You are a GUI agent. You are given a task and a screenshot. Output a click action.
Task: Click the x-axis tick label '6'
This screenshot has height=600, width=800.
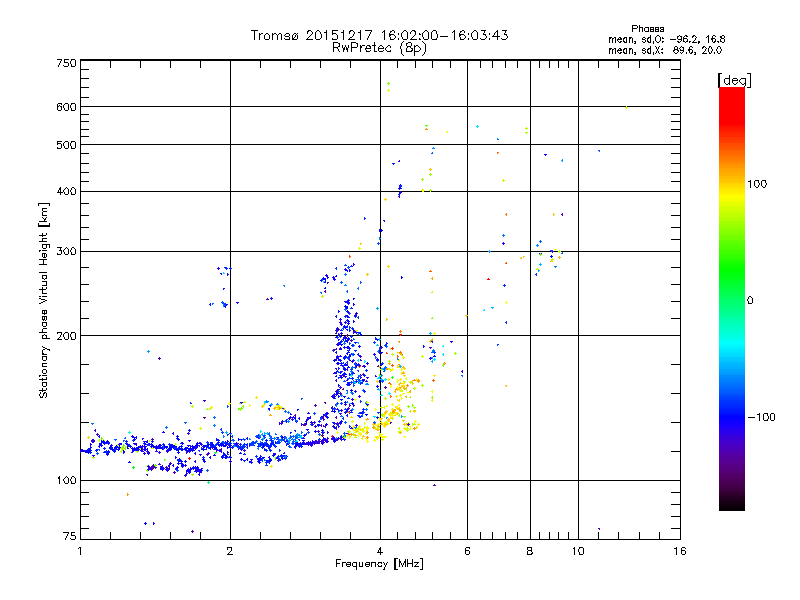[467, 551]
